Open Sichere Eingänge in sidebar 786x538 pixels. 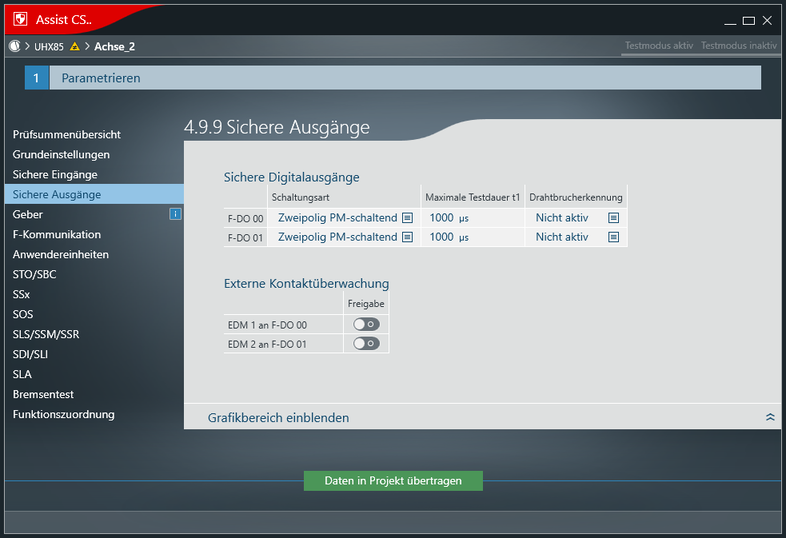pyautogui.click(x=55, y=174)
